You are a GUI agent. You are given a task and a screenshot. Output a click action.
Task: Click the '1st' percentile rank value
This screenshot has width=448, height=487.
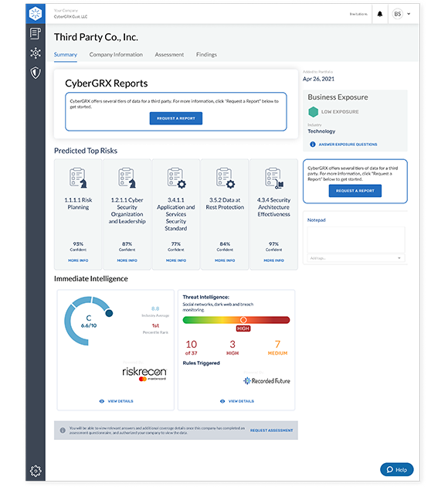pyautogui.click(x=155, y=325)
